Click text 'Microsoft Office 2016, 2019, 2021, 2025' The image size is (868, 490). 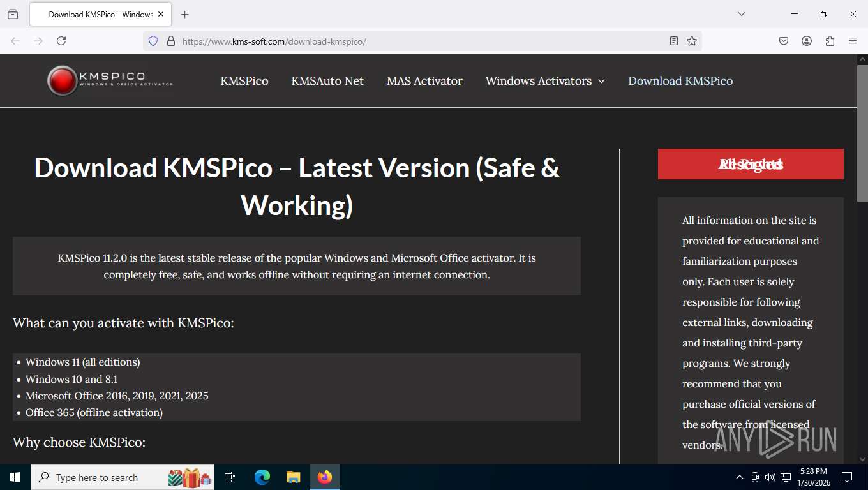117,396
